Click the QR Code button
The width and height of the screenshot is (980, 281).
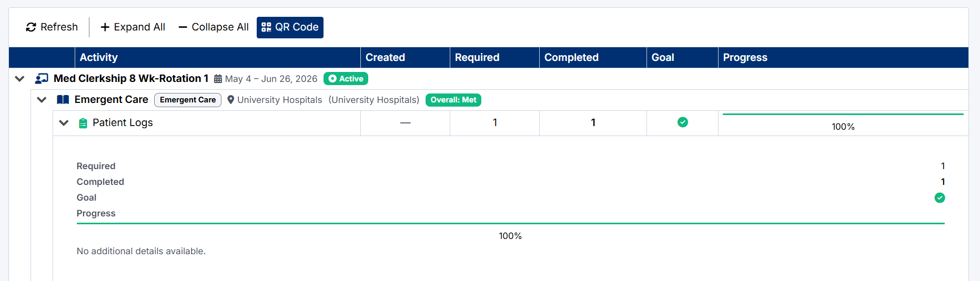290,27
